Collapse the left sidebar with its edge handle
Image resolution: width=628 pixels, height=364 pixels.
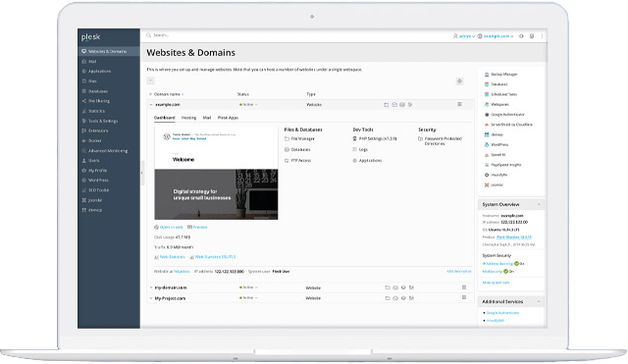coord(141,173)
